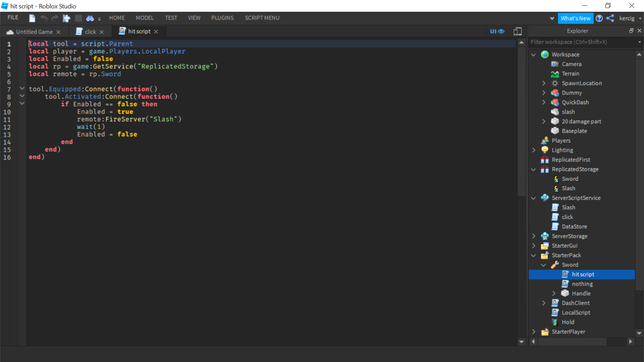This screenshot has width=644, height=362.
Task: Click the Redo arrow icon
Action: 55,18
